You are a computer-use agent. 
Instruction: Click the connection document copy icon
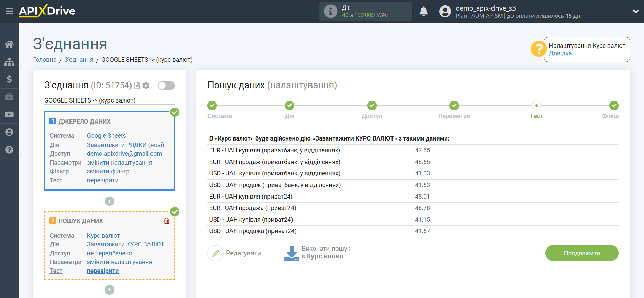click(137, 86)
